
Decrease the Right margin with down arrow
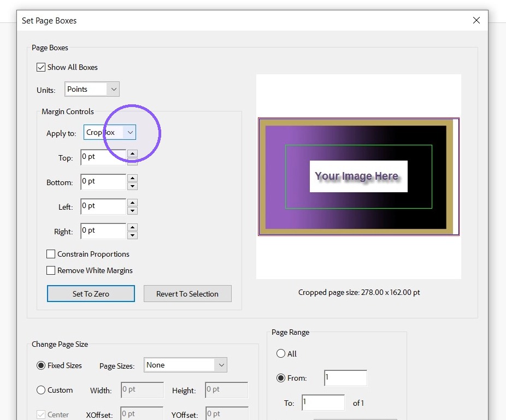point(132,235)
